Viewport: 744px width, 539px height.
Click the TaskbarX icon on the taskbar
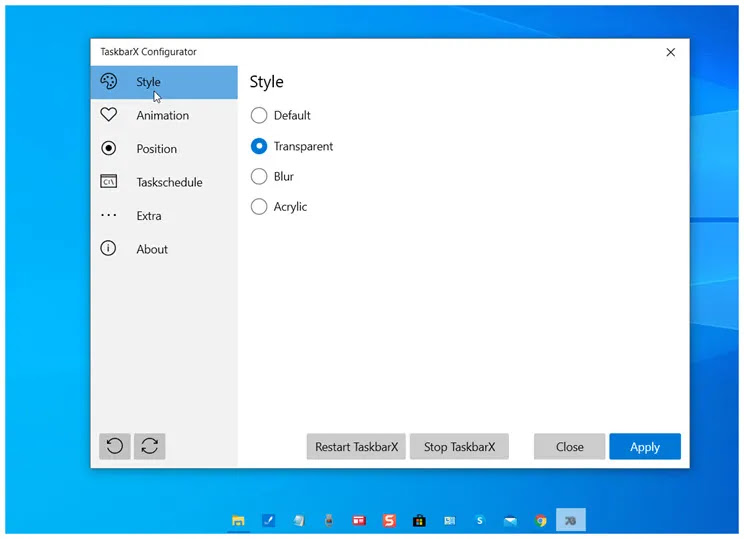coord(571,520)
